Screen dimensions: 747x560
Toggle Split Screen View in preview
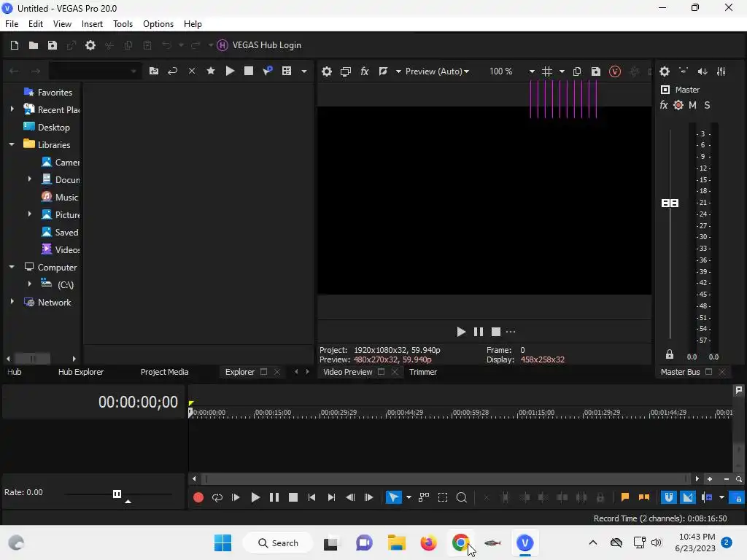383,71
